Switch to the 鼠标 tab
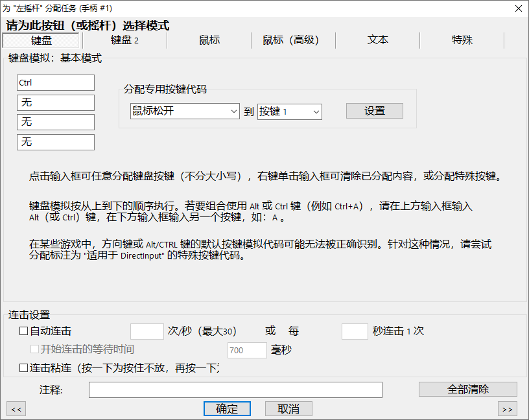529x420 pixels. click(x=209, y=40)
